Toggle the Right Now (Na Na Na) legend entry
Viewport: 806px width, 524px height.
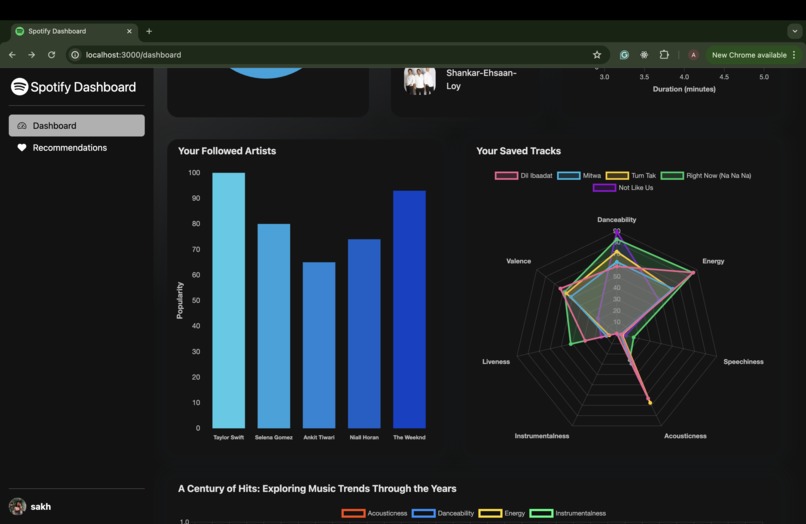[706, 175]
